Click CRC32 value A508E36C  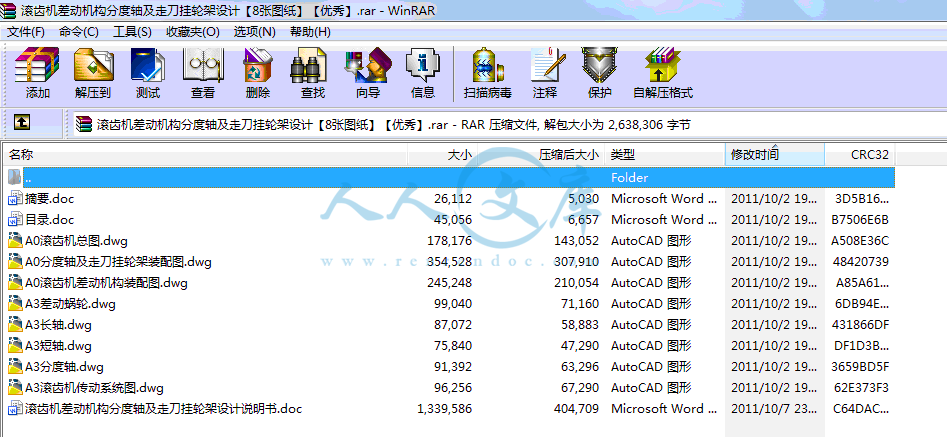coord(860,241)
